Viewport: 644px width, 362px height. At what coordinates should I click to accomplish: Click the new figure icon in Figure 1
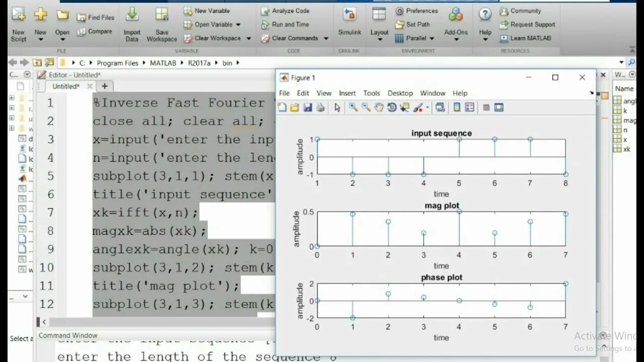[282, 107]
